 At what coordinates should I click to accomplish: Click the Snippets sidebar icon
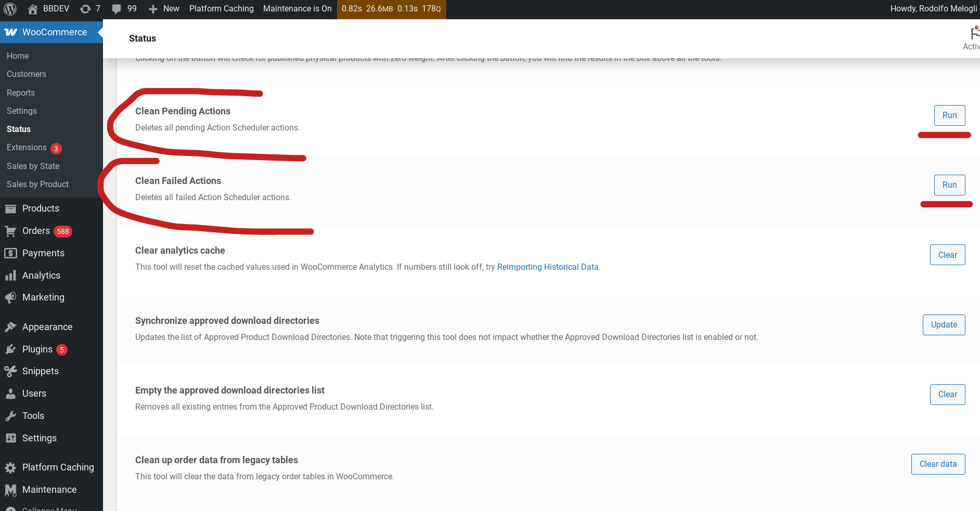click(11, 371)
